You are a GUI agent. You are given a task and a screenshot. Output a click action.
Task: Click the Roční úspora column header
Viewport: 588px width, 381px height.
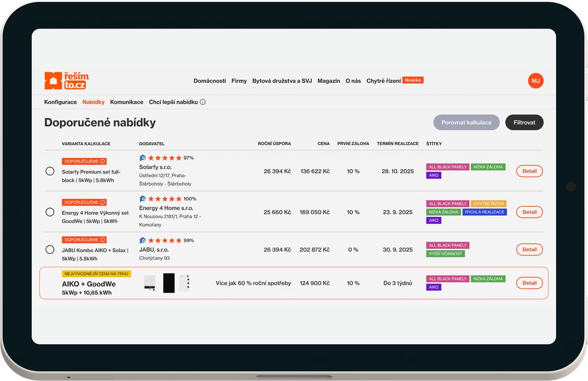point(274,144)
